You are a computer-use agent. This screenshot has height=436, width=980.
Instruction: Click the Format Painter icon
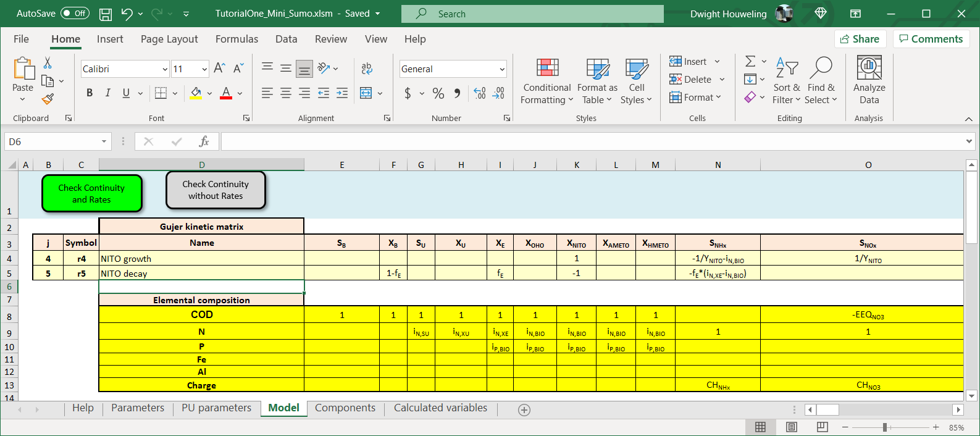(x=48, y=99)
